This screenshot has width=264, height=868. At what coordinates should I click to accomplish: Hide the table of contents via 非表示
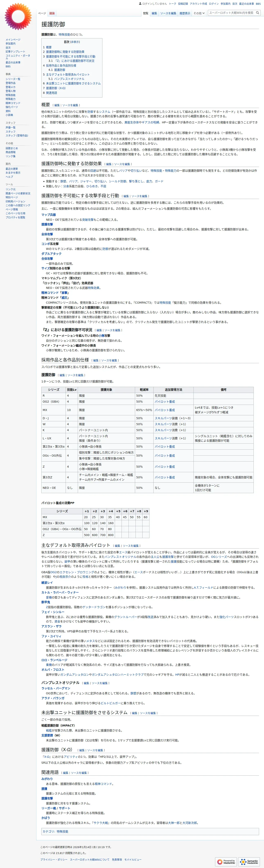click(x=75, y=42)
